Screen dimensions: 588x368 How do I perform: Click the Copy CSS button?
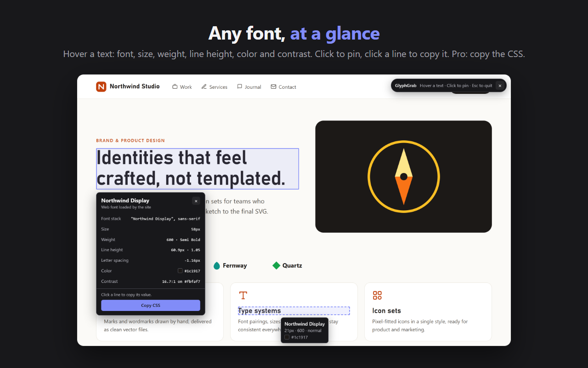(x=151, y=305)
